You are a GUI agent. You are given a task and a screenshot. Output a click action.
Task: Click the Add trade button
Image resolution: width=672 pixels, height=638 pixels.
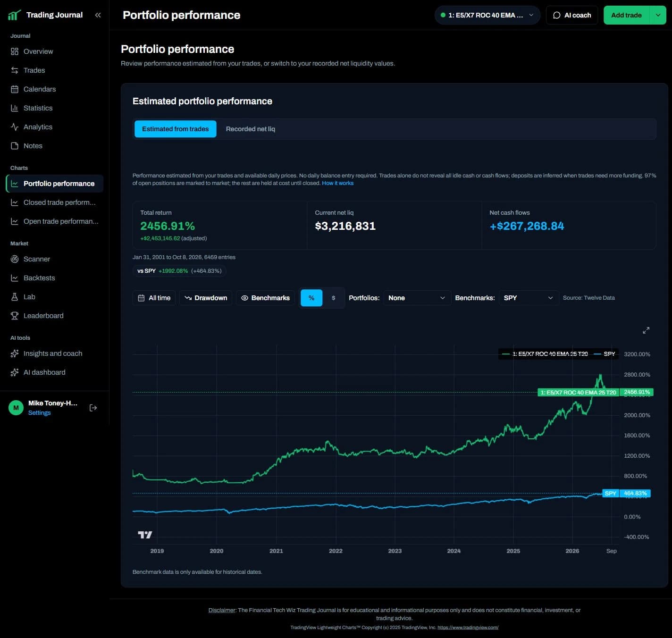coord(626,15)
